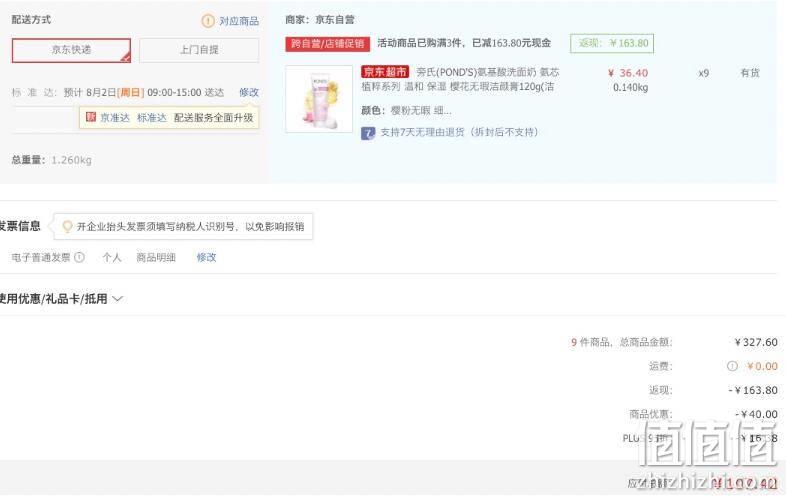The image size is (786, 499).
Task: Click the lightbulb tip icon in 发票信息
Action: pos(67,227)
